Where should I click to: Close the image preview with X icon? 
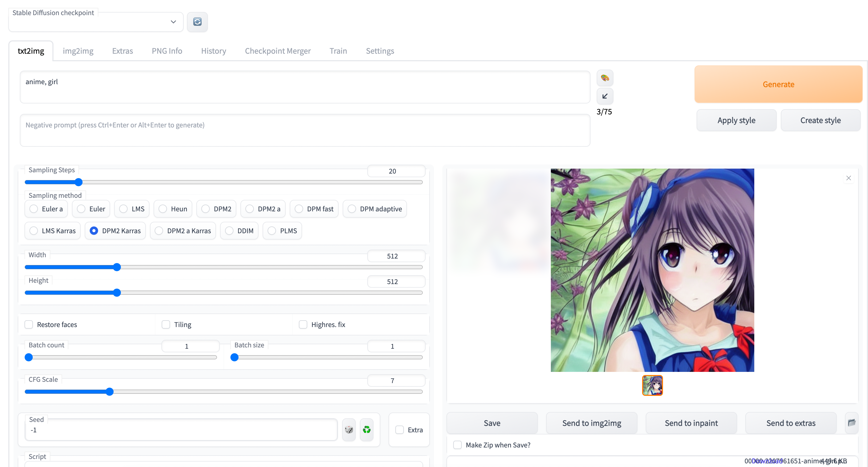coord(848,178)
